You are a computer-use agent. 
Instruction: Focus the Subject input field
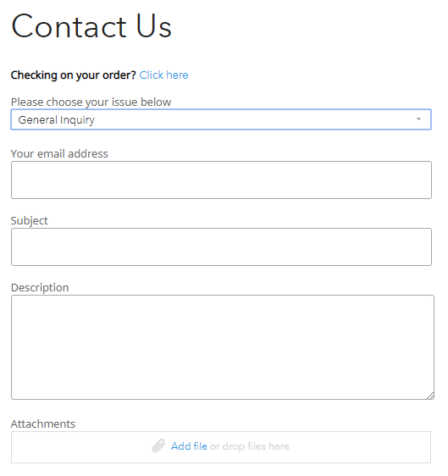point(221,246)
